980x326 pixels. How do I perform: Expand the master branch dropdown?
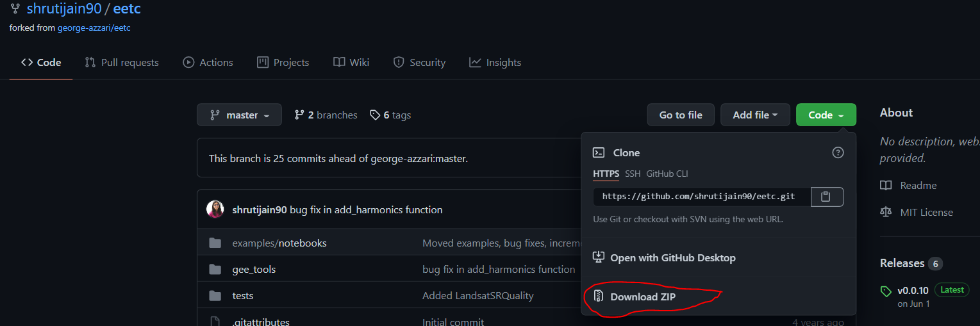(239, 115)
